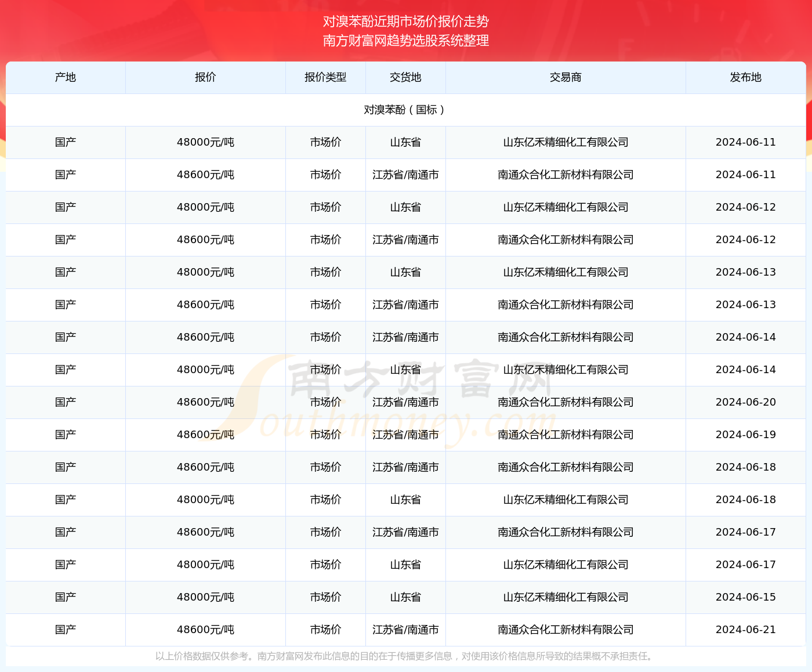
Task: Click 山东省 in the 2024-06-15 row
Action: pyautogui.click(x=405, y=597)
